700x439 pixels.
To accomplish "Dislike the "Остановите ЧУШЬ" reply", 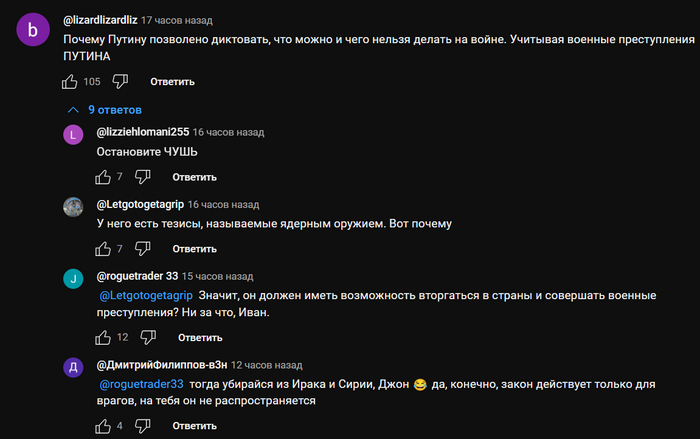I will [x=142, y=177].
